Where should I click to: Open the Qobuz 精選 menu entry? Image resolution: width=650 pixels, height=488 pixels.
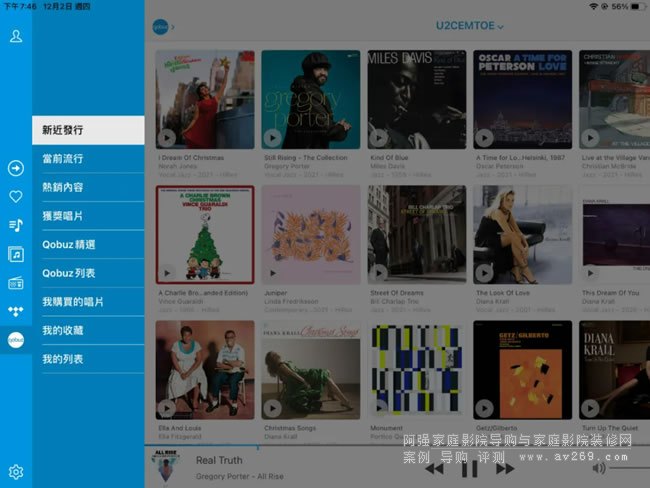(x=88, y=245)
